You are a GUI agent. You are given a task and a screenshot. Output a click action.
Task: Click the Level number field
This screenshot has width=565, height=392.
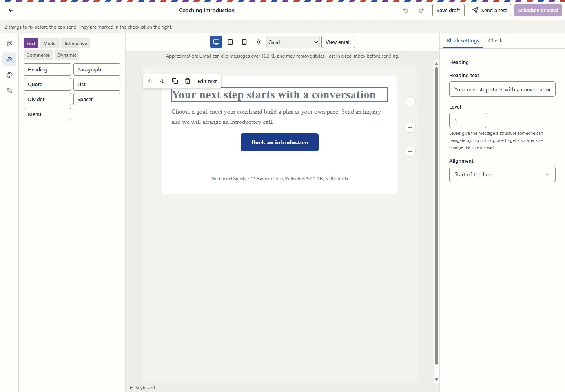coord(468,120)
